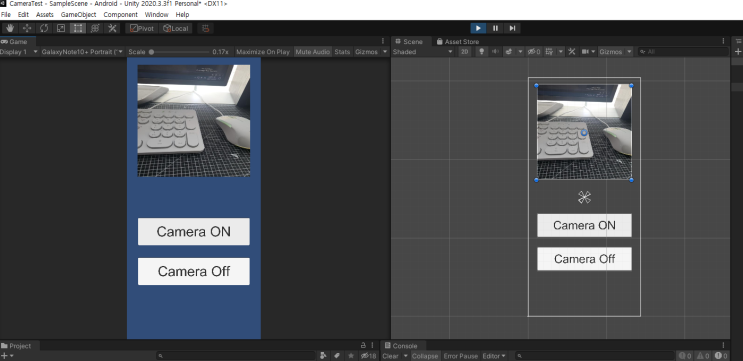The image size is (743, 361).
Task: Stop play mode with Play button
Action: pos(478,28)
